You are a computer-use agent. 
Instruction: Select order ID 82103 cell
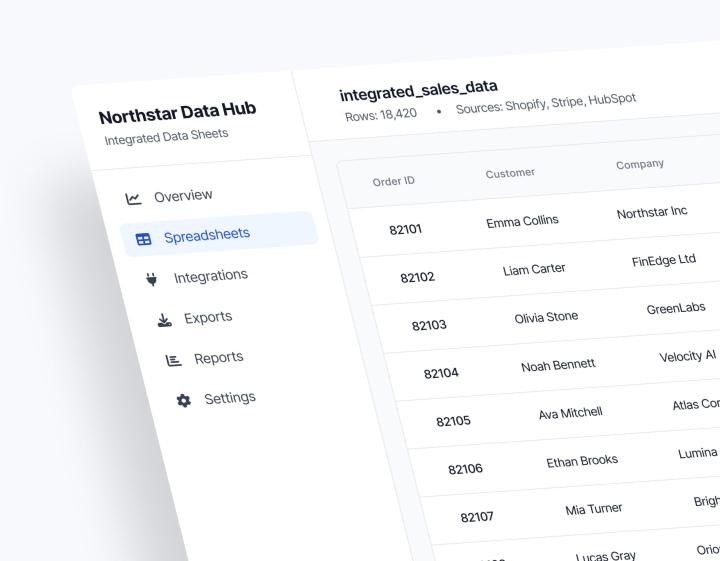click(429, 325)
